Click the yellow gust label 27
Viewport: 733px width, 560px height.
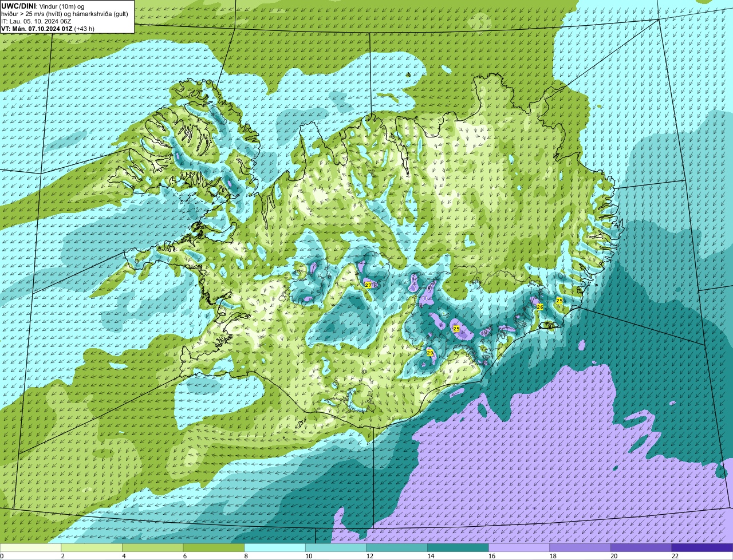click(x=368, y=285)
